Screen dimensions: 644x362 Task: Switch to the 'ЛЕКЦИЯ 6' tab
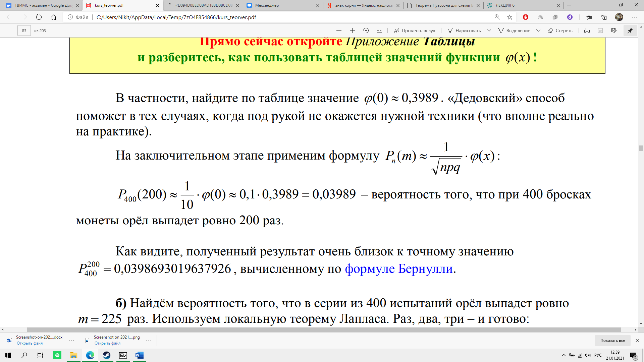coord(523,5)
